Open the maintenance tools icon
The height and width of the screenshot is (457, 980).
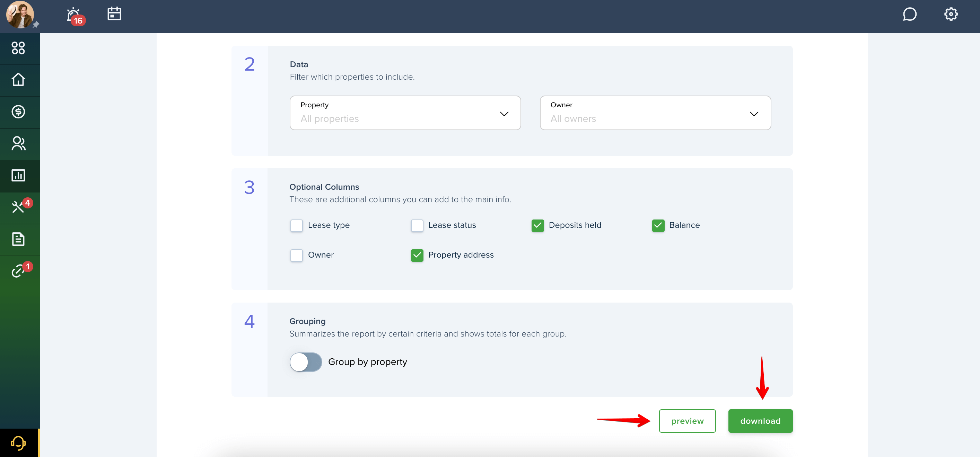pyautogui.click(x=18, y=208)
